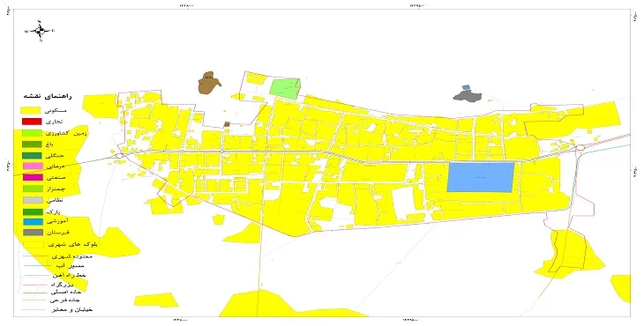Click the legend label جاده فرعی
This screenshot has width=644, height=326.
(x=65, y=300)
